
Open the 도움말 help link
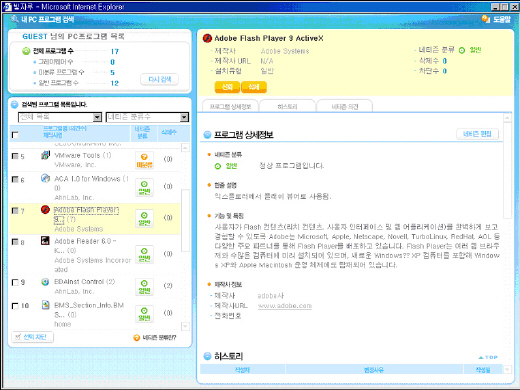(502, 19)
